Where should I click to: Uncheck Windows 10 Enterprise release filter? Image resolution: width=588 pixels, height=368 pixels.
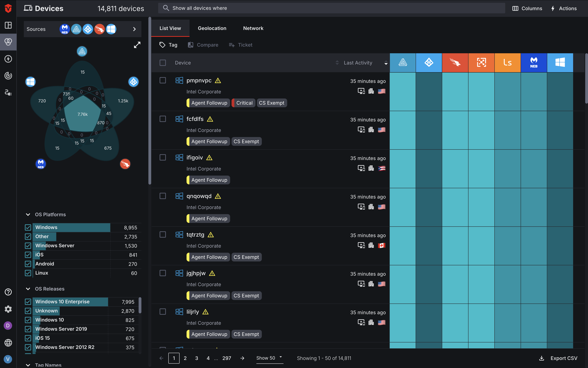coord(28,302)
